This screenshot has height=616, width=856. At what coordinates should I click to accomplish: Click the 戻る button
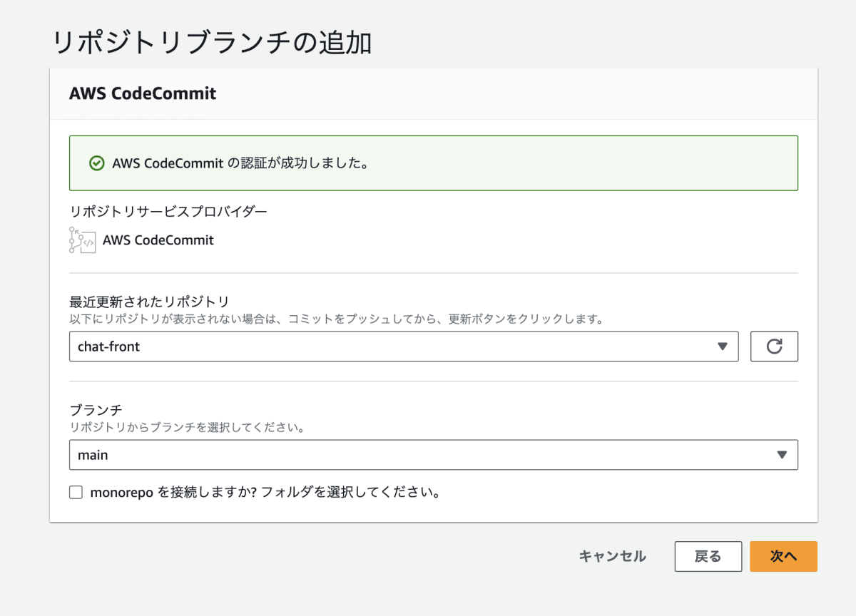click(x=708, y=557)
